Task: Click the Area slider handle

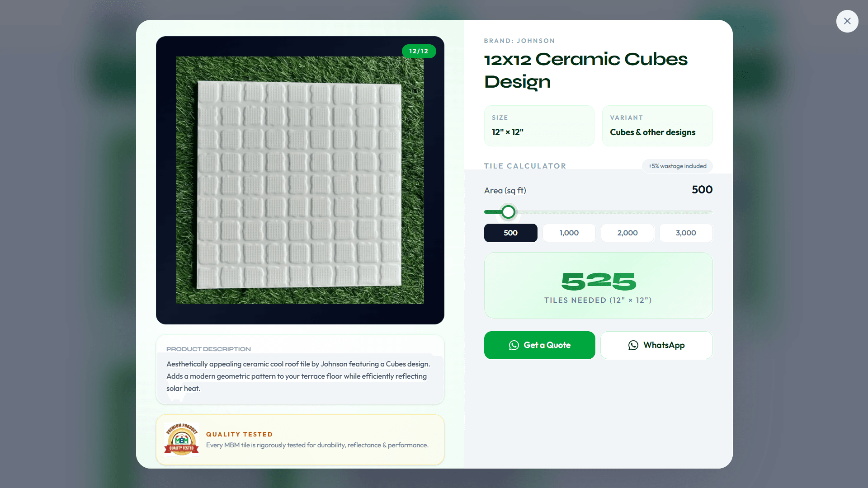Action: (x=509, y=212)
